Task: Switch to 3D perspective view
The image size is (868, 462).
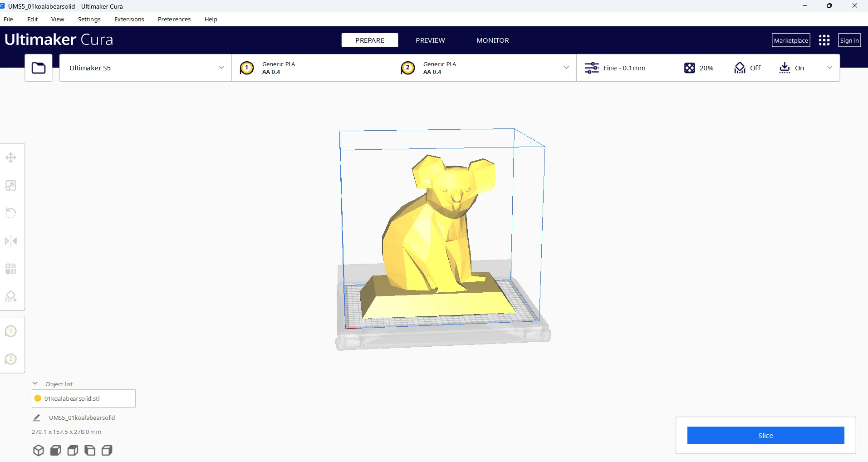Action: coord(39,450)
